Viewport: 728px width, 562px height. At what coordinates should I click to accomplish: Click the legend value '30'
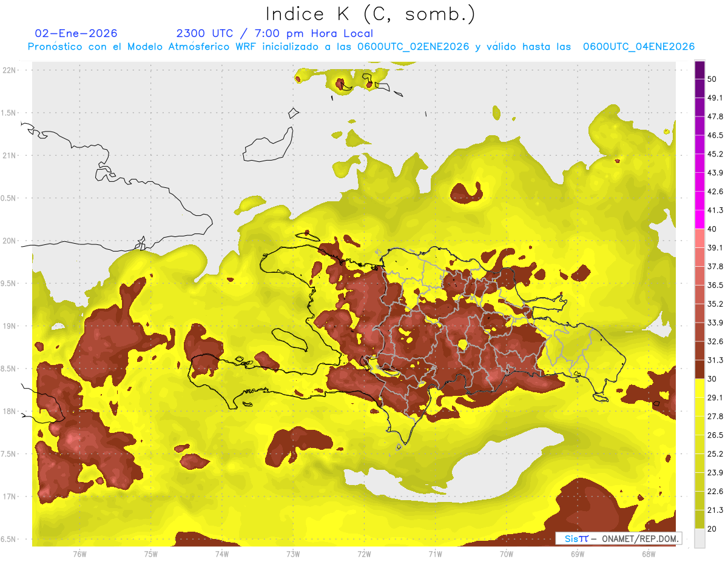click(713, 379)
